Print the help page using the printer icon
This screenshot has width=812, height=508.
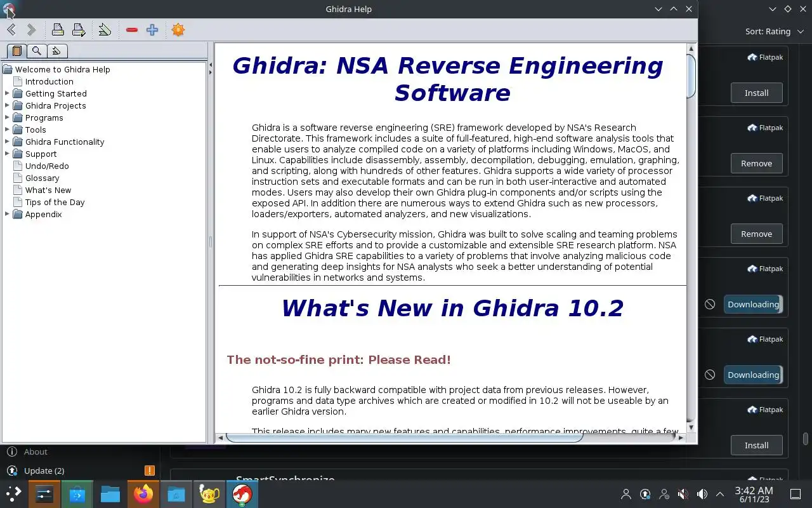click(58, 30)
